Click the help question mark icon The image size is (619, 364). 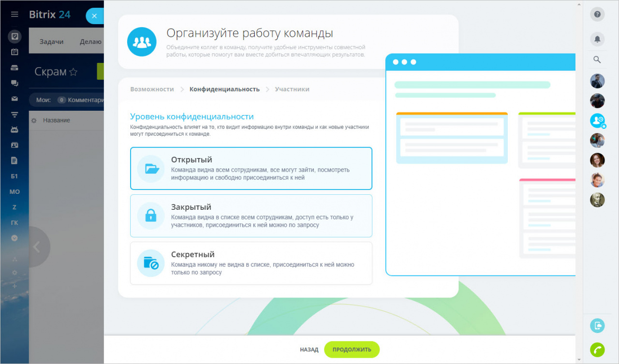597,15
